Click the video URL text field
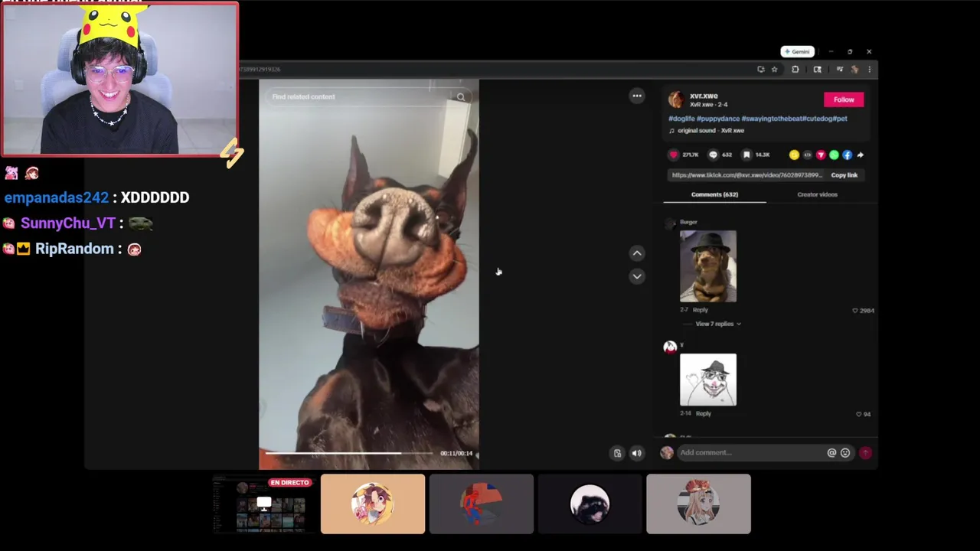 pos(746,175)
